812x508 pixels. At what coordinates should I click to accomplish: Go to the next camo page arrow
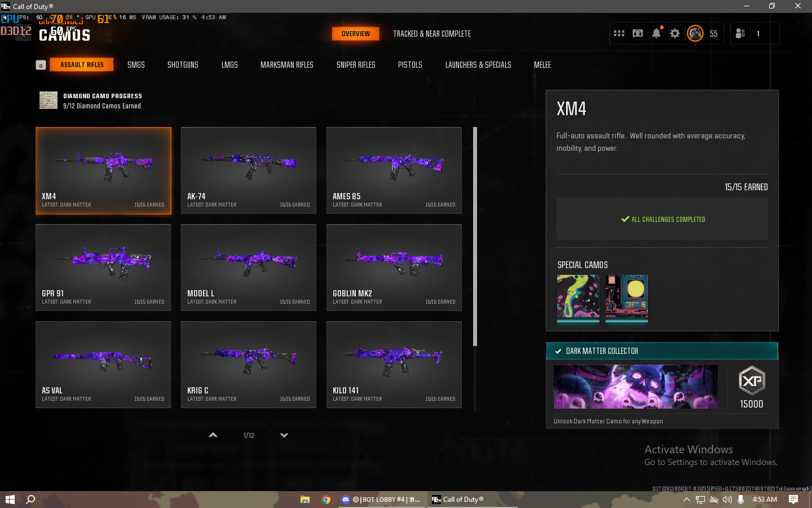tap(284, 435)
